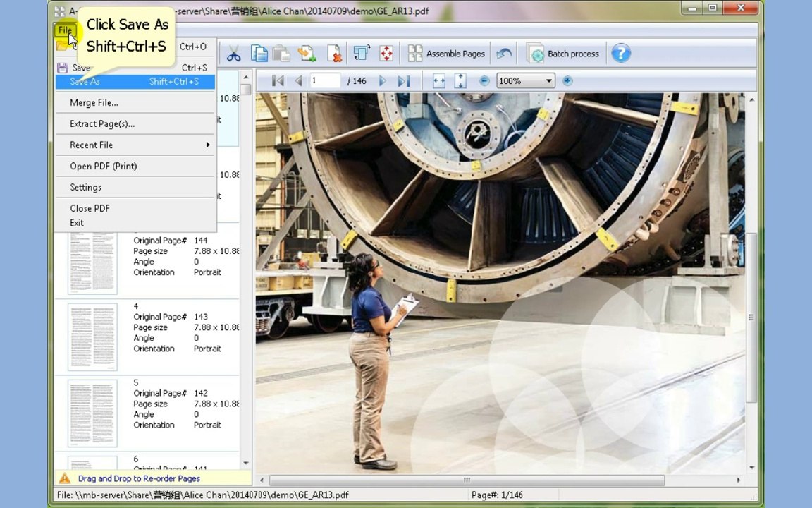Click the Rotate pages icon
Screen dimensions: 812x508
(362, 54)
